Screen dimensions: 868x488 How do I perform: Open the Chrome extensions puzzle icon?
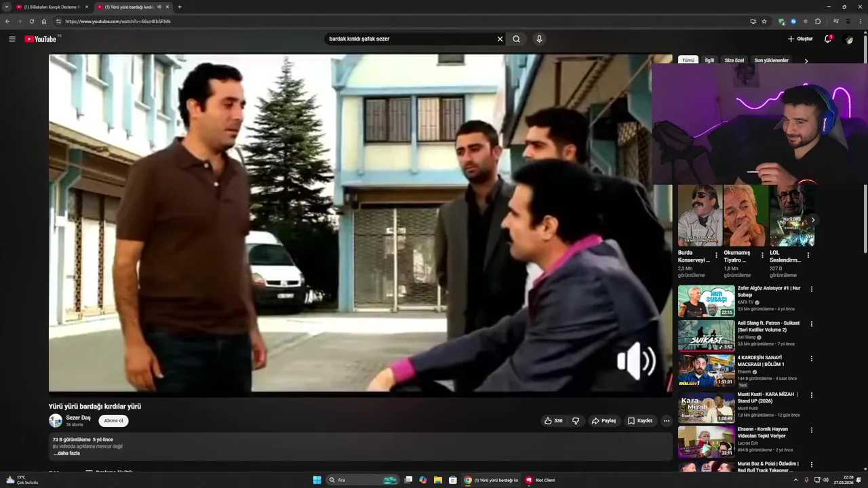click(818, 22)
